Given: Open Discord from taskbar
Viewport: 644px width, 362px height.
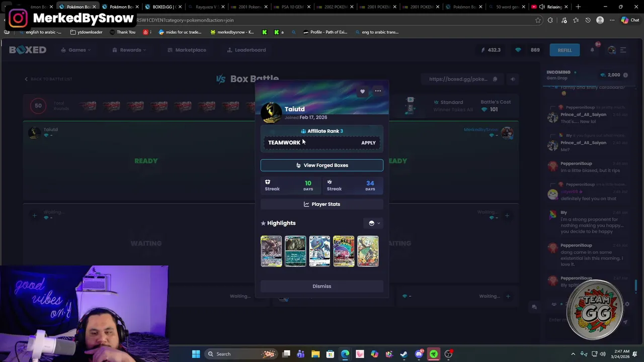Looking at the screenshot, I should point(419,354).
